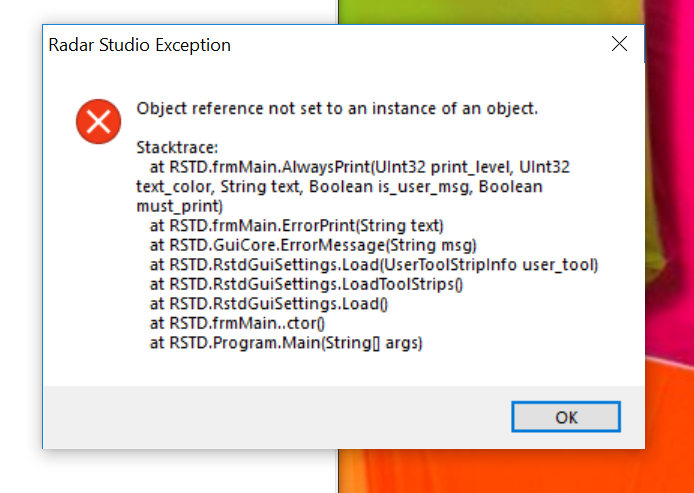Click the RSTD.Program.Main(String[] args) line
The width and height of the screenshot is (694, 493).
pyautogui.click(x=286, y=343)
